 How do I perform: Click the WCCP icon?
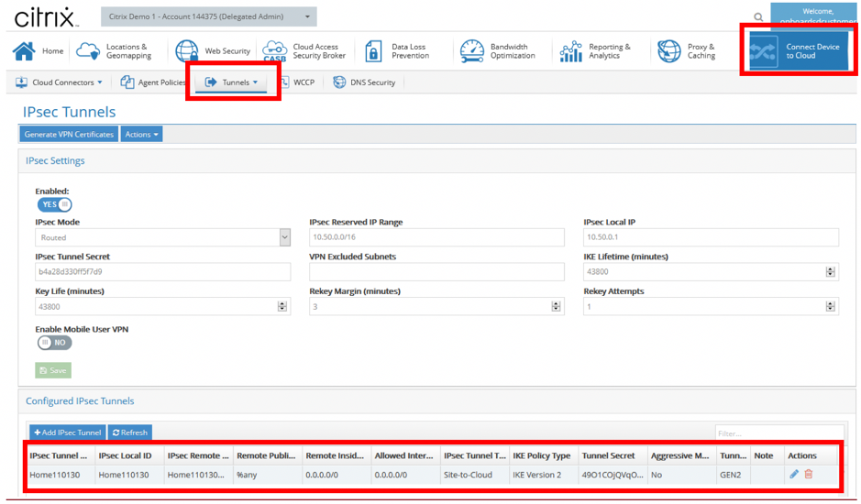(285, 82)
